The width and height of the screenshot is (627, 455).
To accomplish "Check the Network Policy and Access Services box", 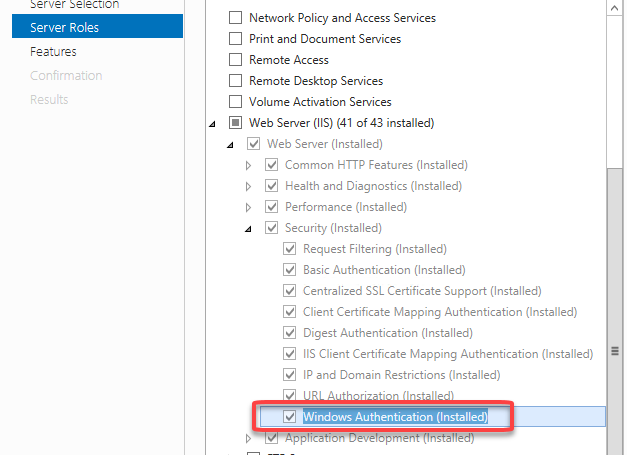I will (x=236, y=18).
